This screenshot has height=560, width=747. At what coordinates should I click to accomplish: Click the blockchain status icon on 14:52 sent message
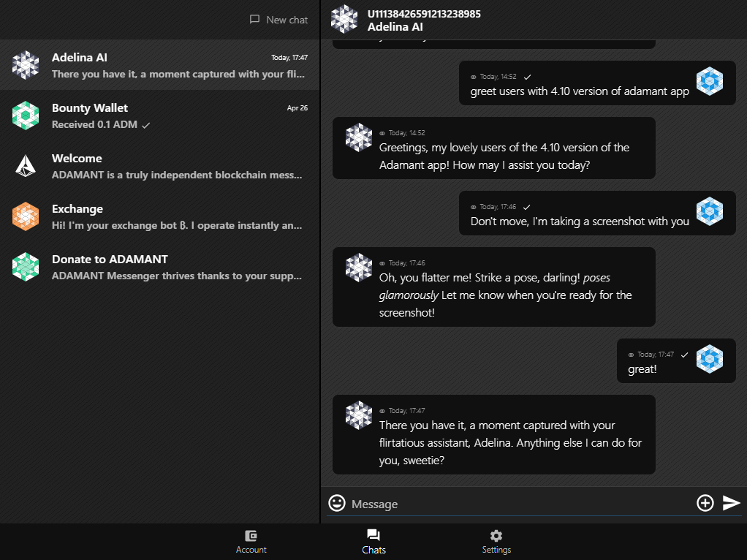pos(473,77)
